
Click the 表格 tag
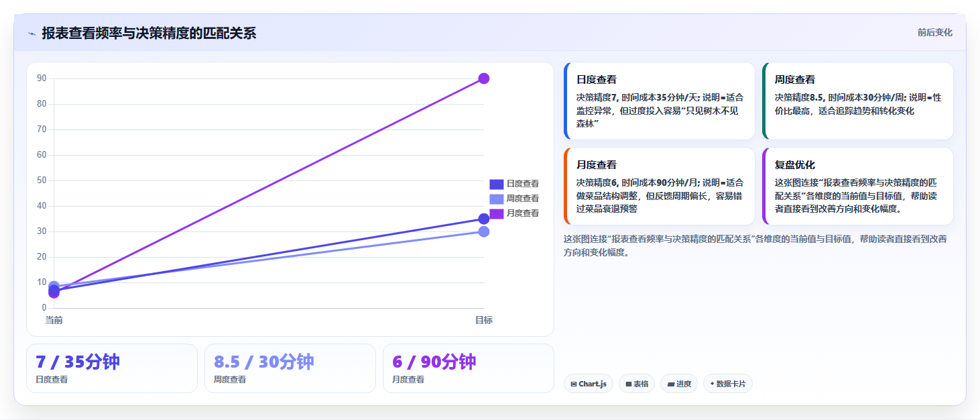[x=637, y=384]
